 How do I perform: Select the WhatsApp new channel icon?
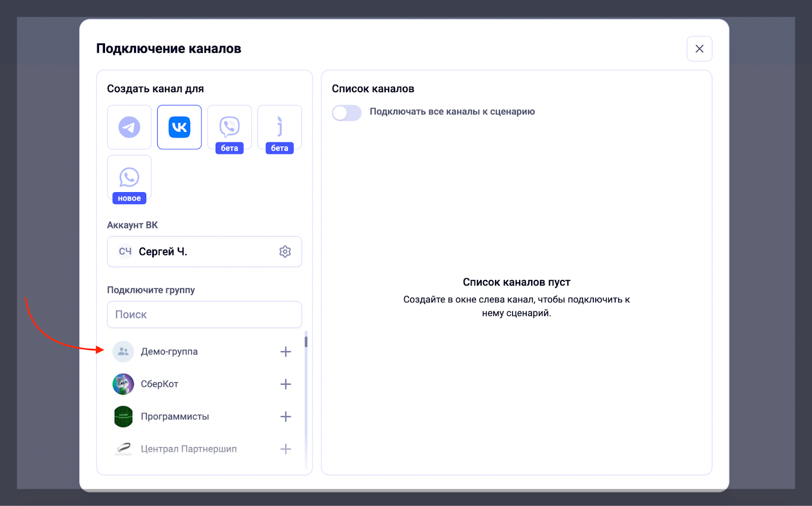pyautogui.click(x=129, y=177)
